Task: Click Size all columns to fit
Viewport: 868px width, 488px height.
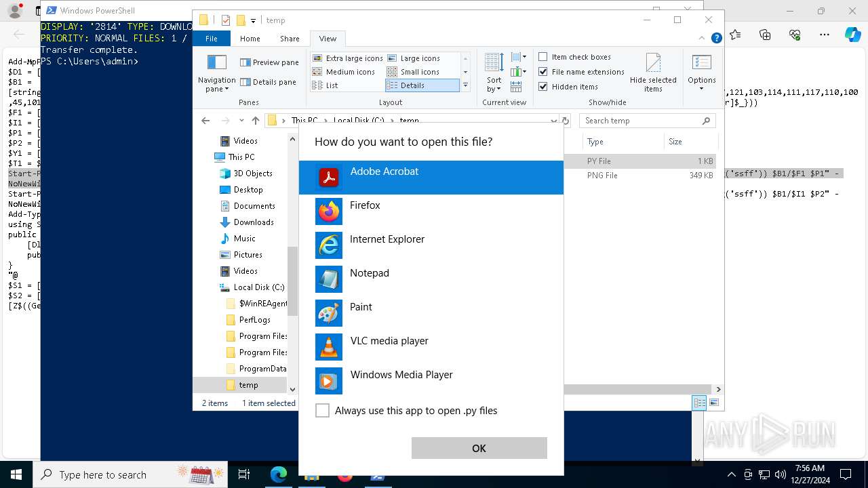Action: 516,86
